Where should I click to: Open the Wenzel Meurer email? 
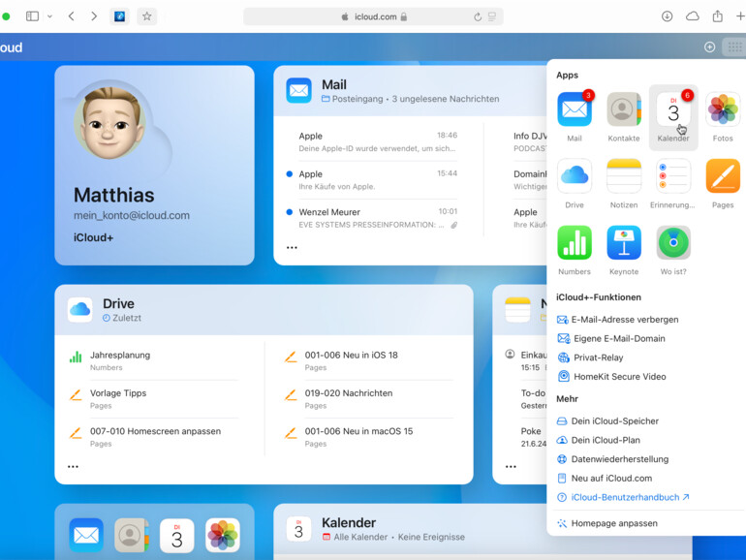(372, 218)
